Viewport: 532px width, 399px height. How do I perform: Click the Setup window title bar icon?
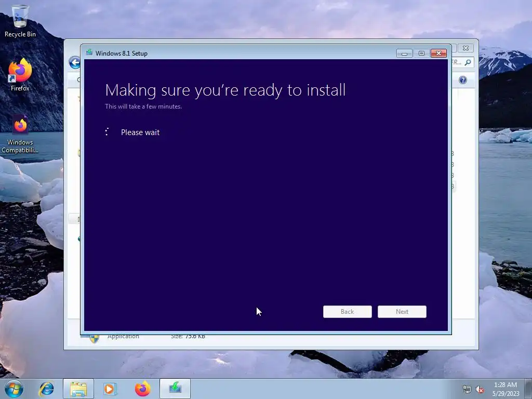89,52
